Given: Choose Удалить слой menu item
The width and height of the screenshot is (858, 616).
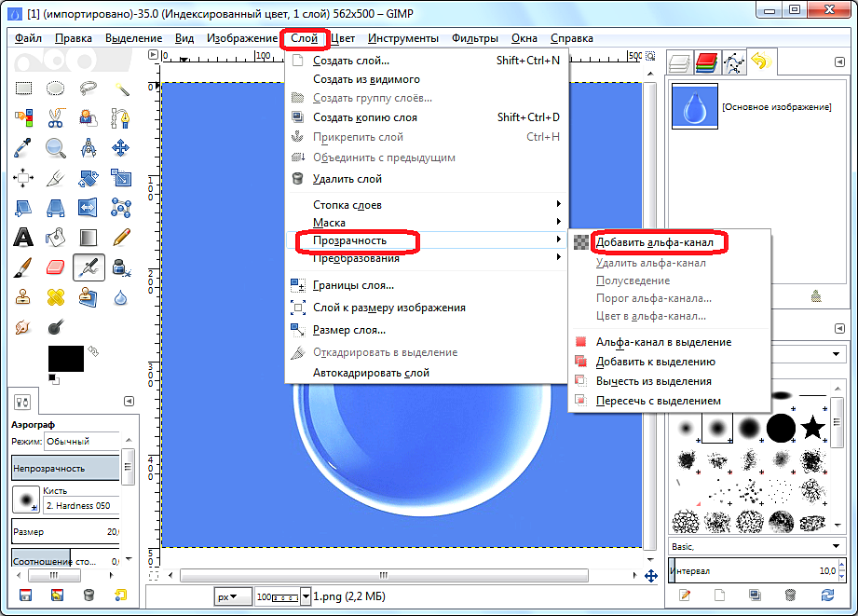Looking at the screenshot, I should point(427,179).
